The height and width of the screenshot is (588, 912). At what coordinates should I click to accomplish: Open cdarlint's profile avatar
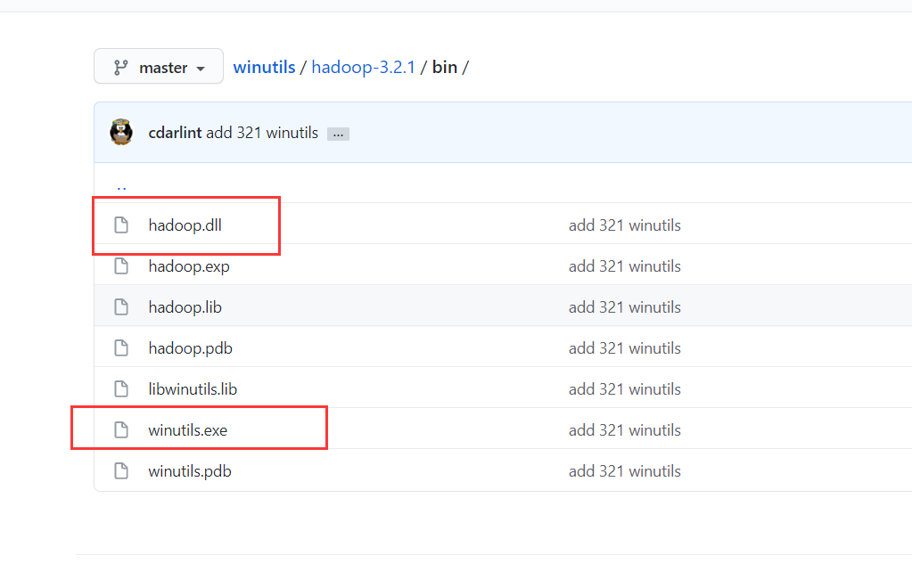pos(121,132)
